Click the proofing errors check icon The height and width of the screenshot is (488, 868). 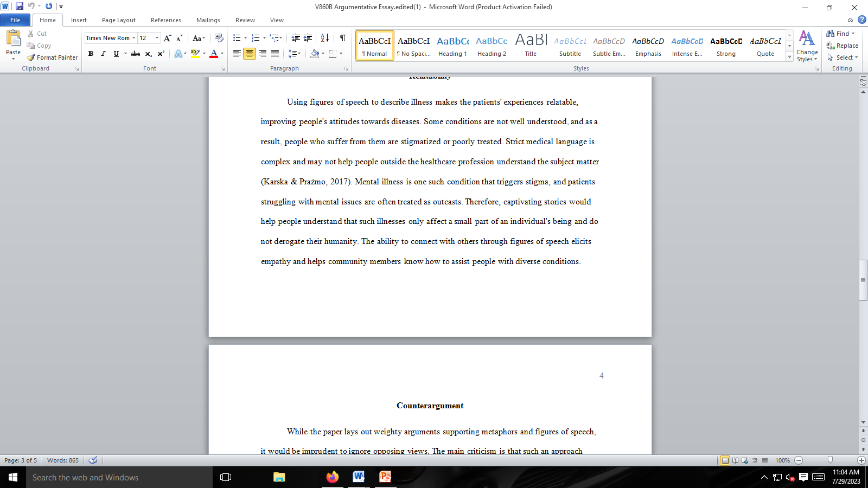pos(93,460)
